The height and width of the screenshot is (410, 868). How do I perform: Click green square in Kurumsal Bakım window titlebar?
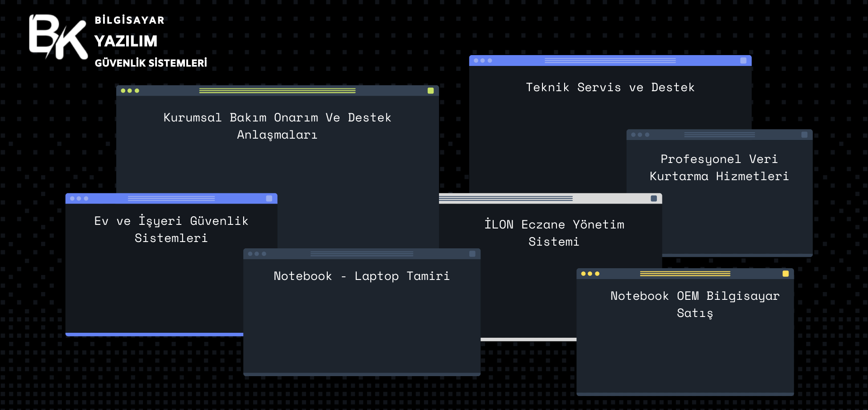click(430, 91)
